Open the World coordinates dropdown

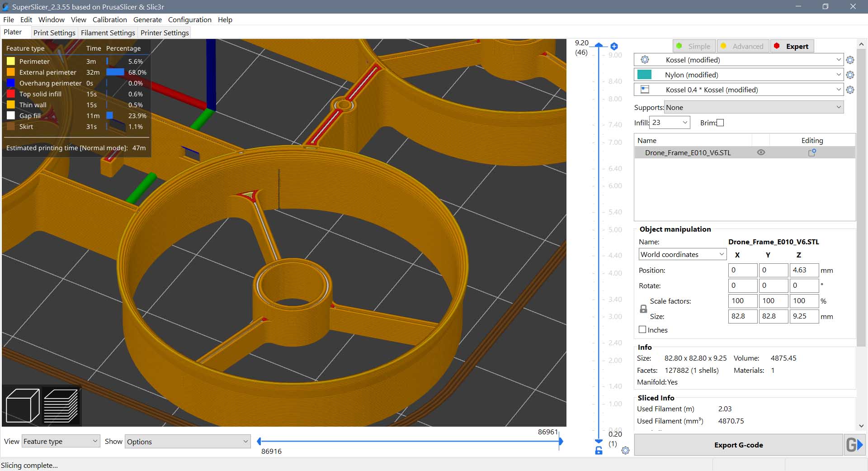pyautogui.click(x=682, y=255)
